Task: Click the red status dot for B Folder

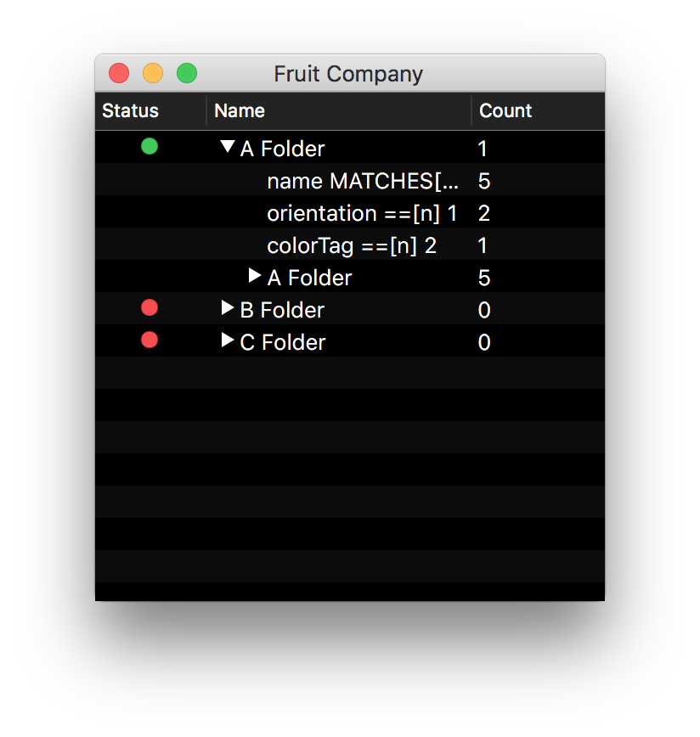Action: click(150, 308)
